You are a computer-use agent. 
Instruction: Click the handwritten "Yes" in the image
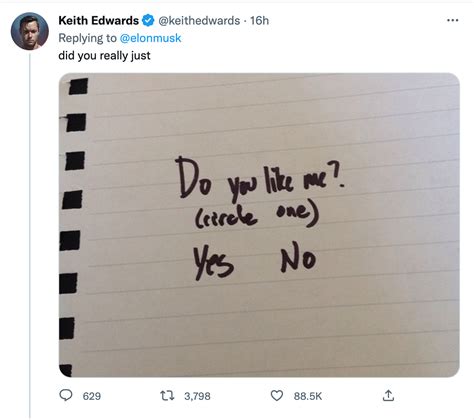(x=214, y=262)
